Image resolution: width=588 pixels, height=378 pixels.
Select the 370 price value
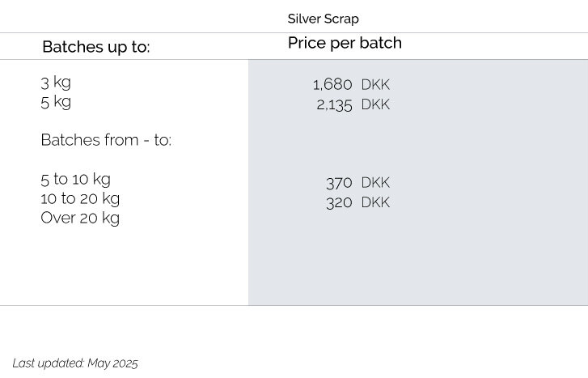point(339,183)
